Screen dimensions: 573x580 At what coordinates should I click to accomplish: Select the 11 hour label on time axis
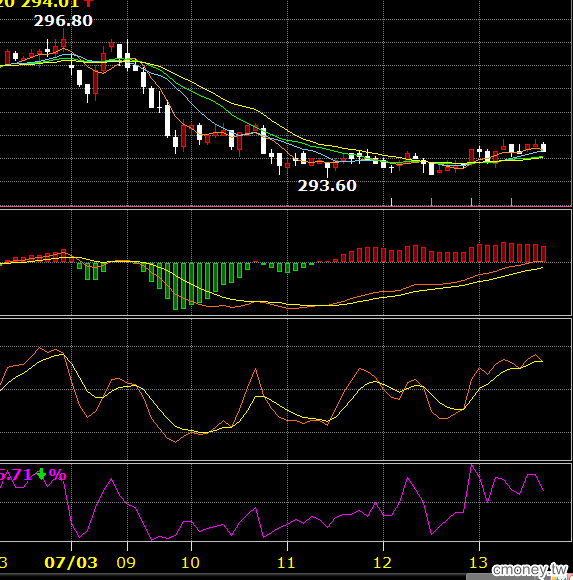pos(286,563)
